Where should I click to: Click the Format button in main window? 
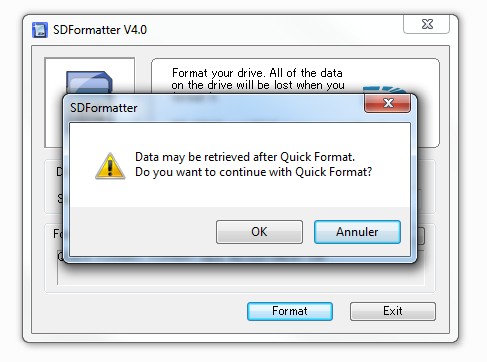tap(290, 311)
